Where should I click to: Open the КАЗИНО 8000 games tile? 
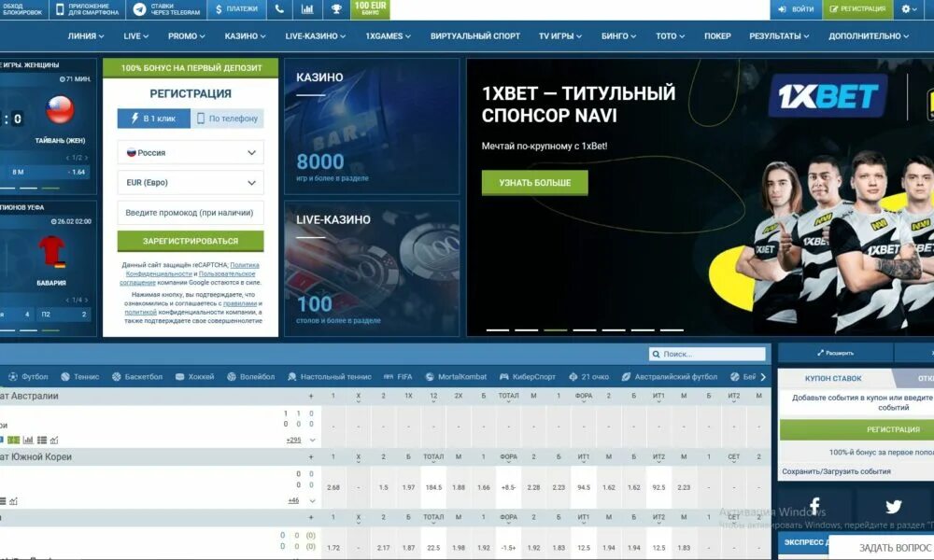click(372, 126)
